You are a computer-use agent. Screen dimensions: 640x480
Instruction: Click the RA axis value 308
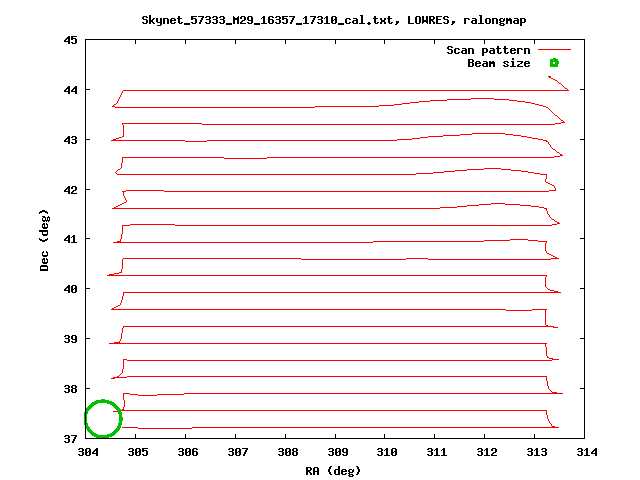point(288,452)
